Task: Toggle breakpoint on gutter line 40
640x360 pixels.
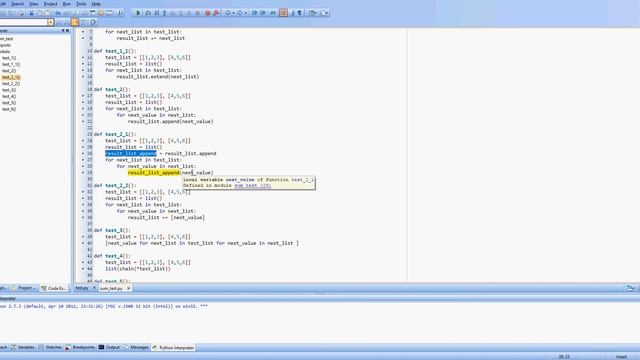Action: 83,243
